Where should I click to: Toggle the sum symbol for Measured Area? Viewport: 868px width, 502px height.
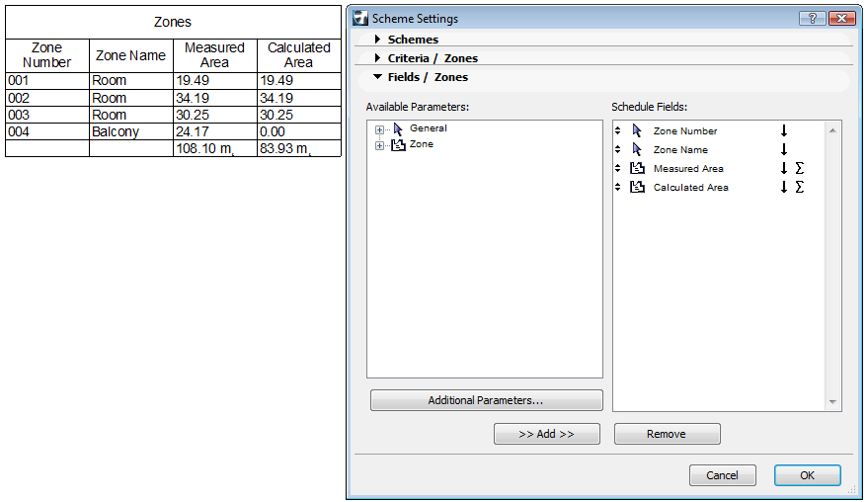point(799,168)
